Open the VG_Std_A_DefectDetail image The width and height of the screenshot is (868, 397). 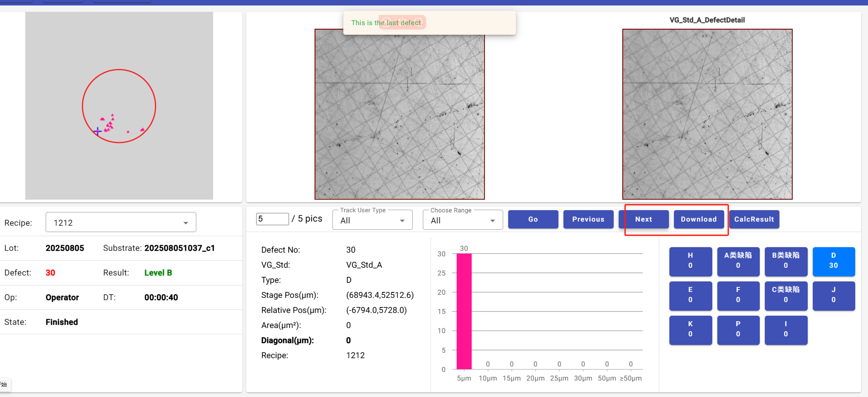point(707,114)
